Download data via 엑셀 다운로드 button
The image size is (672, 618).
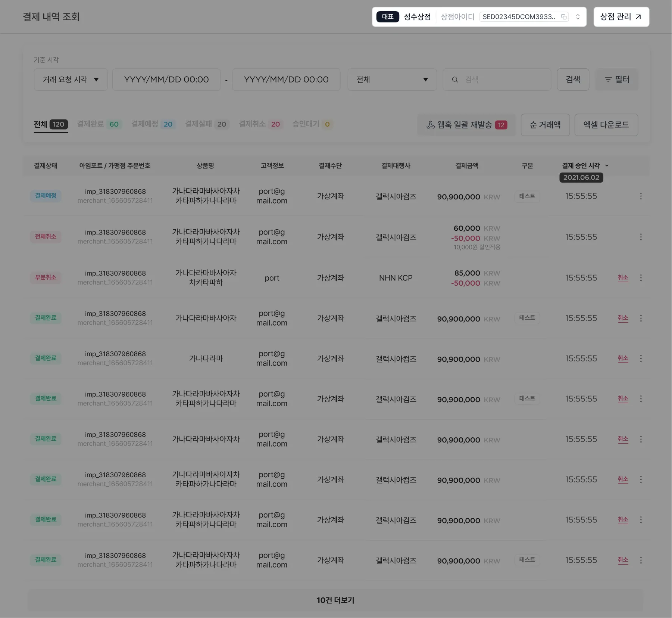(x=606, y=125)
